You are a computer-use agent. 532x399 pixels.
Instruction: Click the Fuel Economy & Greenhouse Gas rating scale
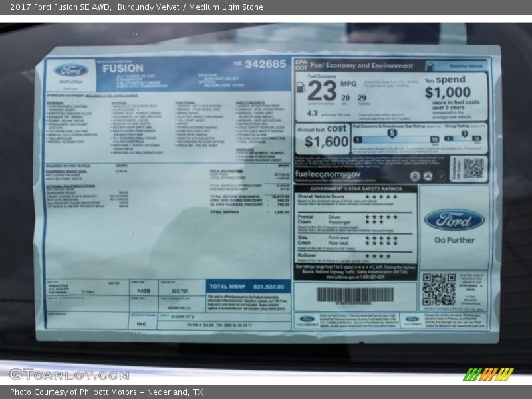tap(395, 139)
